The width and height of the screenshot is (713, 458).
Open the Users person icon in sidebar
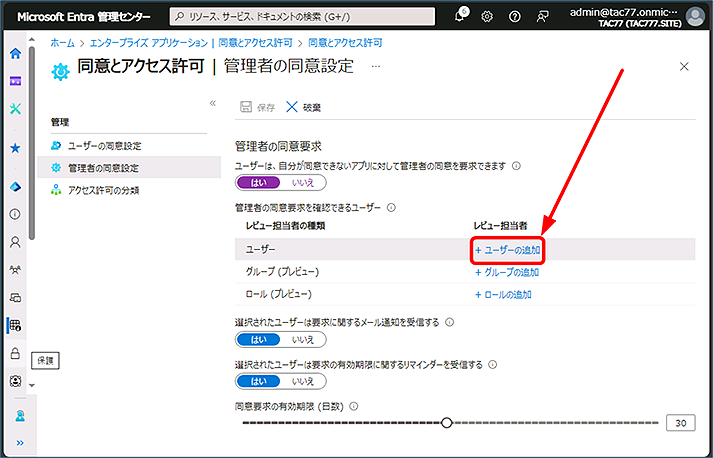coord(15,242)
